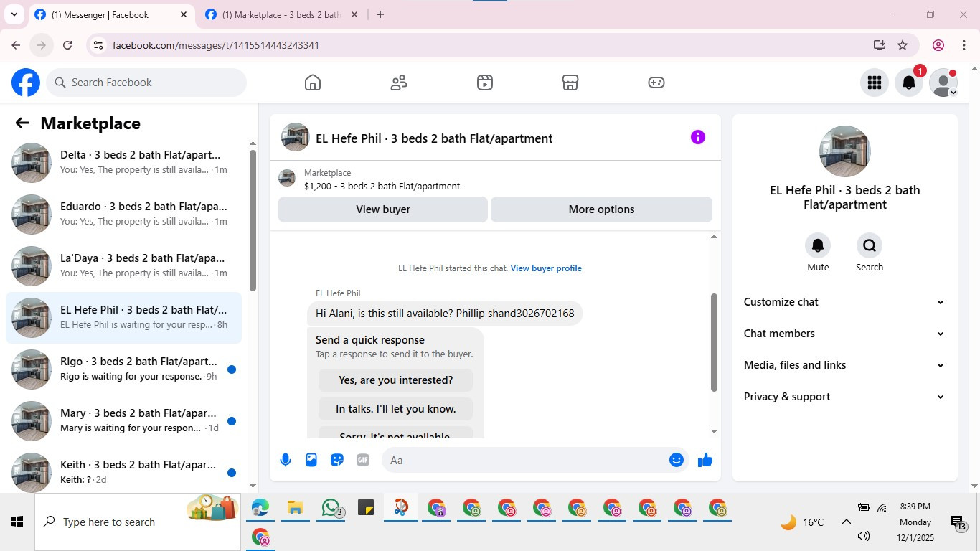
Task: Open WhatsApp from the taskbar
Action: (x=331, y=508)
